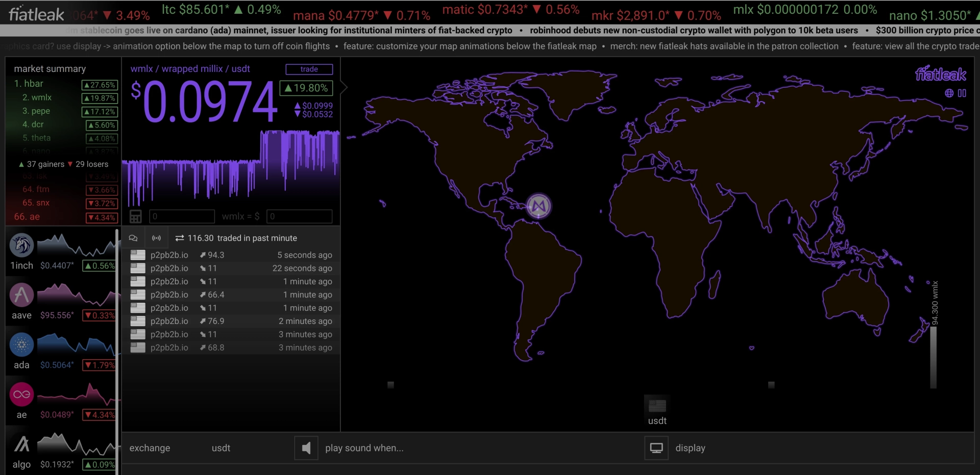Open the calculator icon beside the converter
The image size is (980, 475).
coord(135,216)
